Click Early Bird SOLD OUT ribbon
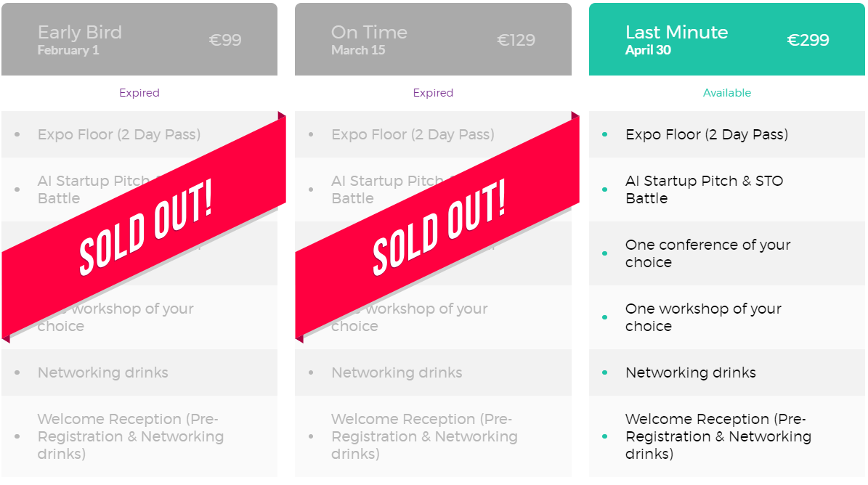Viewport: 868px width, 485px height. [144, 227]
